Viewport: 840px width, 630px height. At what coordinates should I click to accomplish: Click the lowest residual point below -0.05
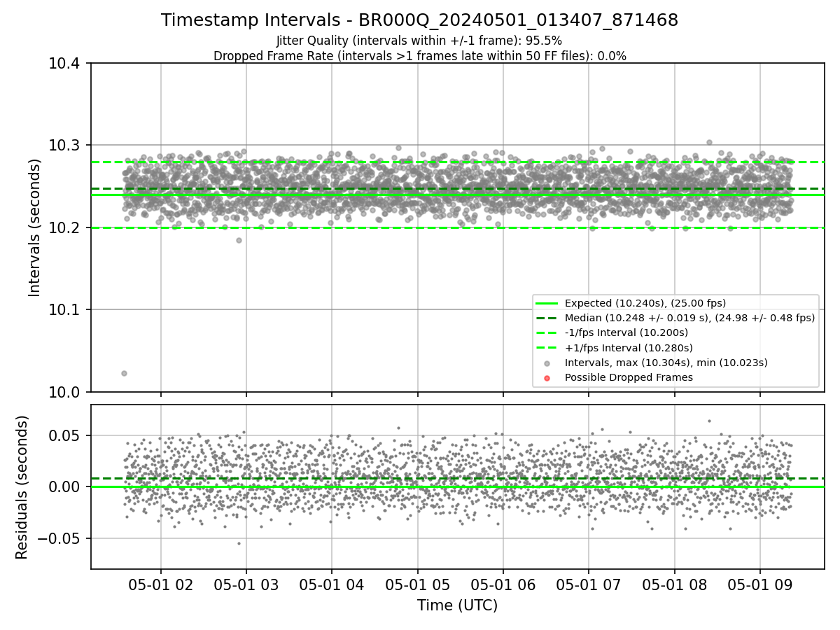[x=239, y=543]
